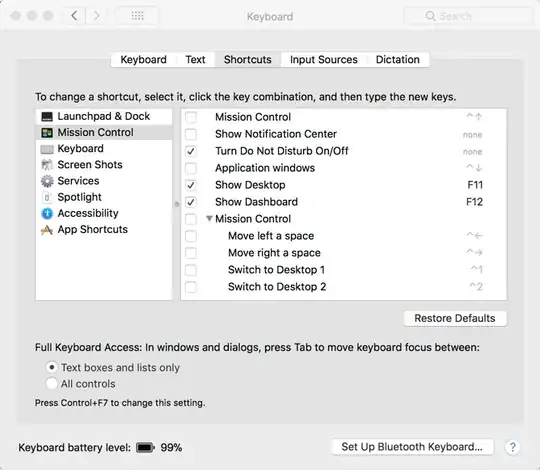
Task: Click the Show Desktop row label
Action: (x=250, y=185)
